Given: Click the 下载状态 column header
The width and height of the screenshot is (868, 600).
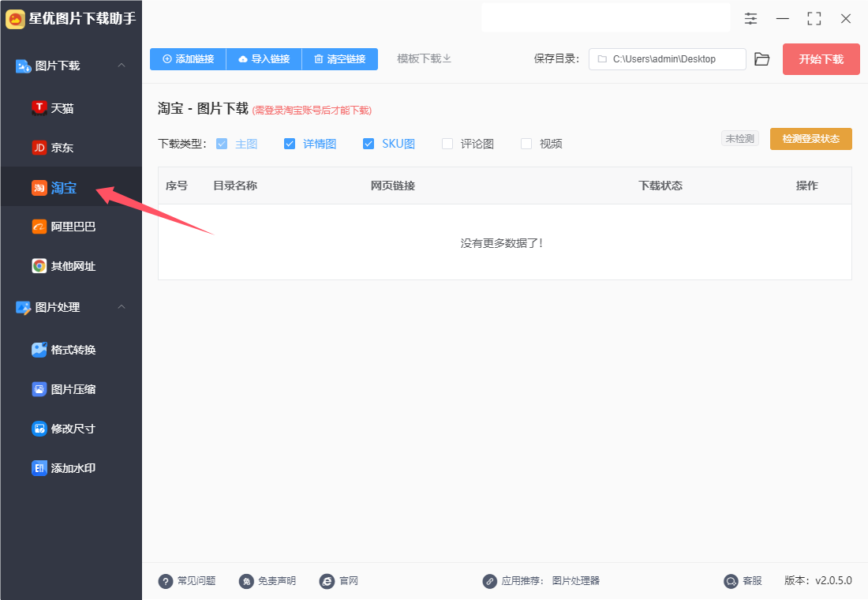Looking at the screenshot, I should [x=660, y=186].
